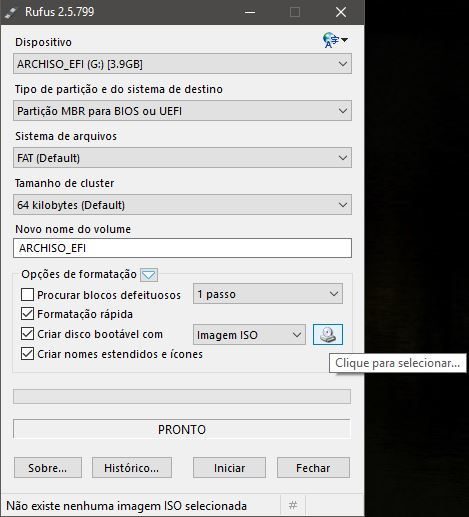
Task: Uncheck Criar nomes estendidos e ícones
Action: (27, 354)
